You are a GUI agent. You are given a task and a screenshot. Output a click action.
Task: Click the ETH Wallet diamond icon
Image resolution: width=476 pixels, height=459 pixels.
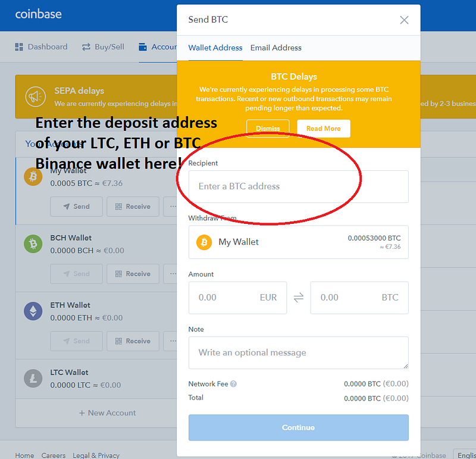33,311
